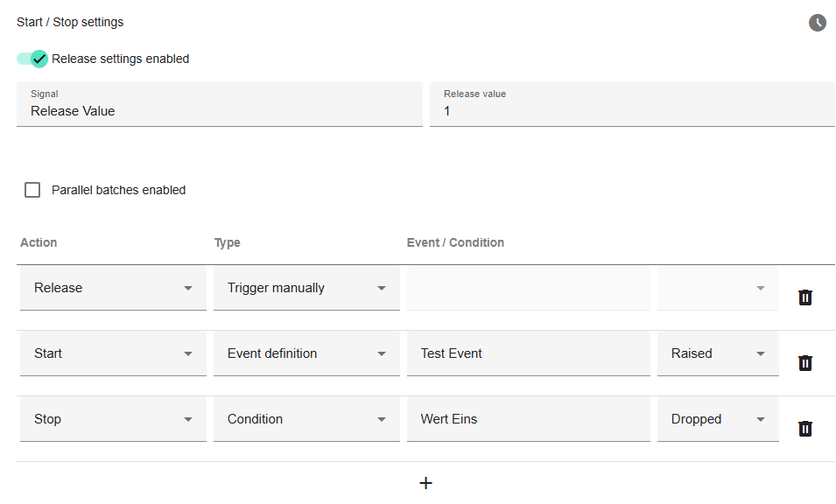
Task: Click the empty event field in Release row
Action: 528,288
